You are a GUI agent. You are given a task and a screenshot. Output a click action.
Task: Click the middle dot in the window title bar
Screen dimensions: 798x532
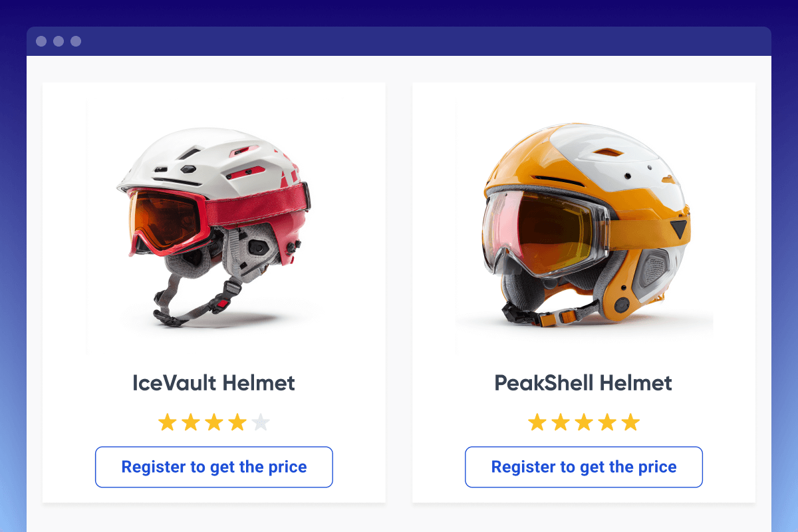(x=59, y=41)
